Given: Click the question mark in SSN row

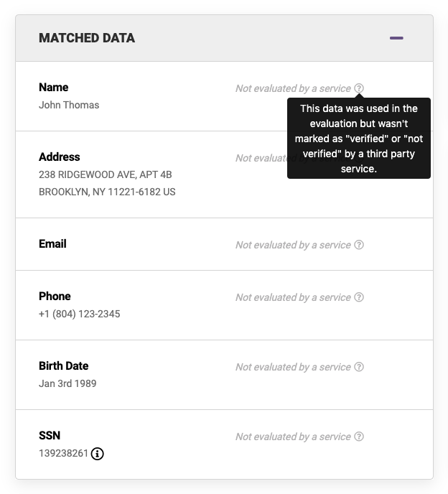Looking at the screenshot, I should [x=359, y=437].
